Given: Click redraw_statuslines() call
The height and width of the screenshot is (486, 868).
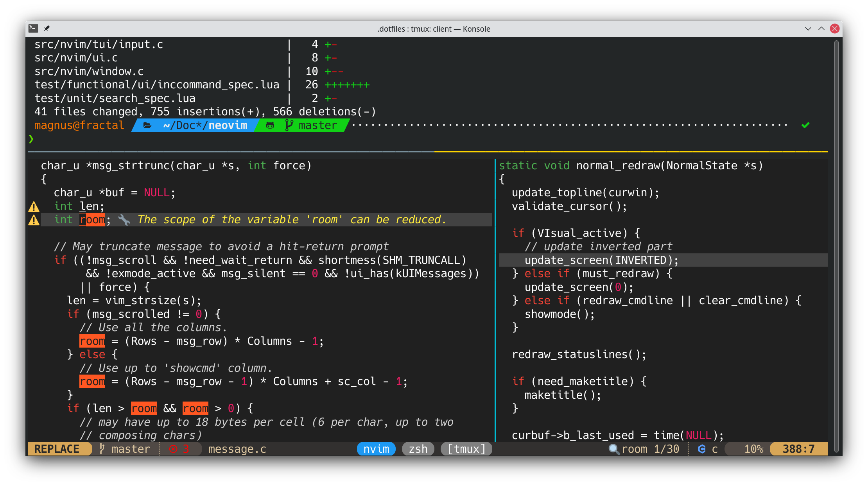Looking at the screenshot, I should click(x=579, y=355).
